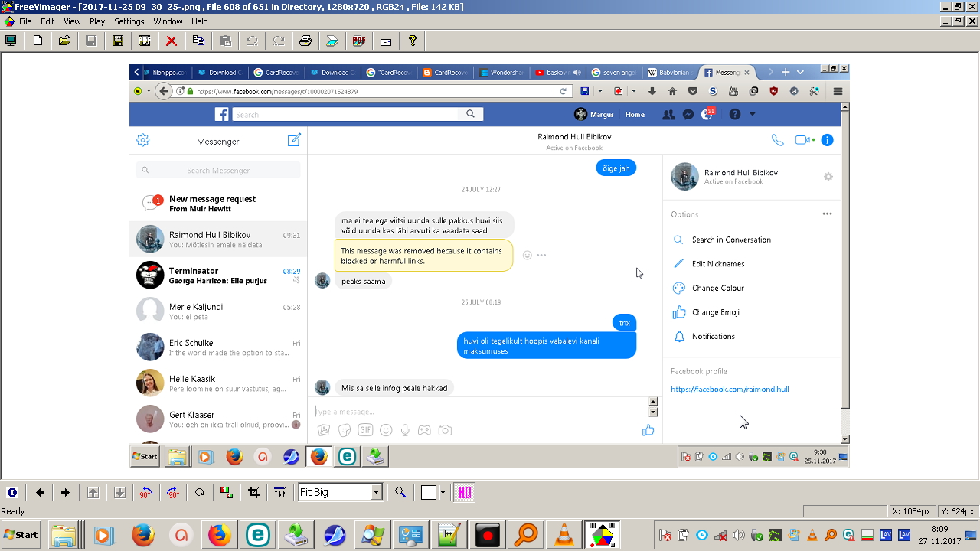The width and height of the screenshot is (980, 551).
Task: Open the Fit Big zoom combo box
Action: [340, 492]
